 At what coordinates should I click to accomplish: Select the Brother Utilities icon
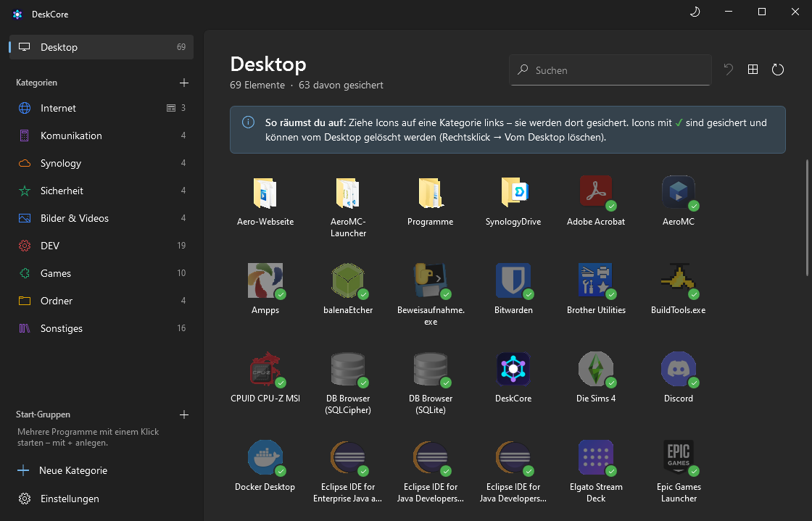pyautogui.click(x=595, y=281)
